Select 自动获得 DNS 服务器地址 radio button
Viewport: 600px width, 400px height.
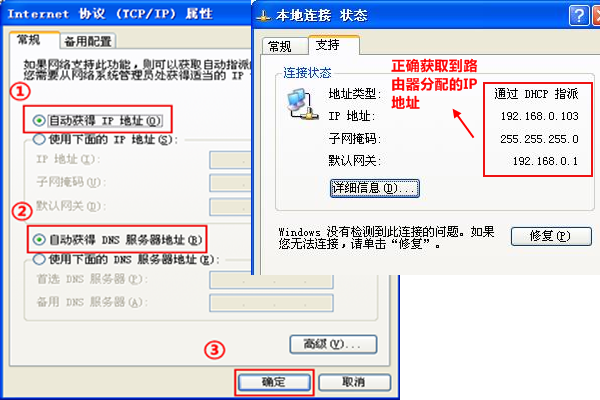[39, 240]
